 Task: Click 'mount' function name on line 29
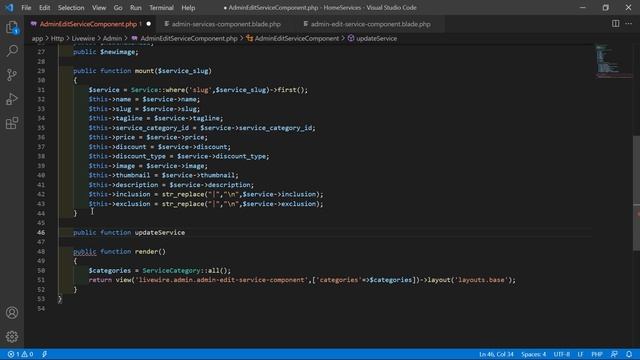[x=144, y=71]
